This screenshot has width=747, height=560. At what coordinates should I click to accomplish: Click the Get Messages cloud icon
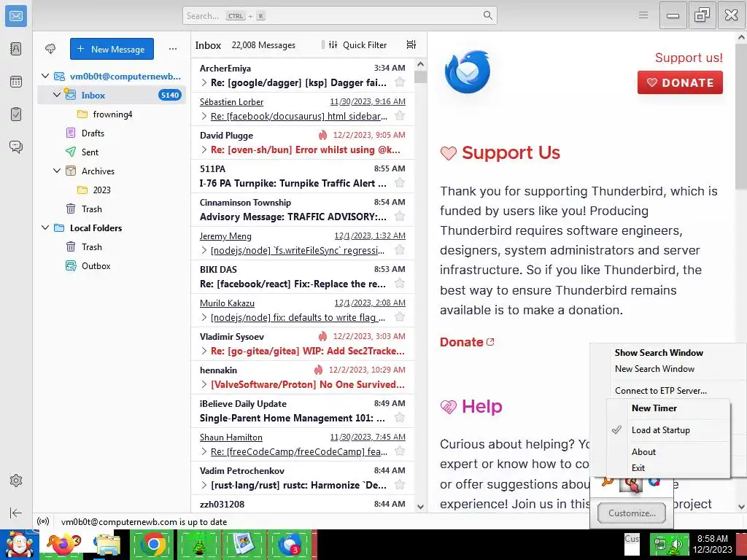click(50, 49)
